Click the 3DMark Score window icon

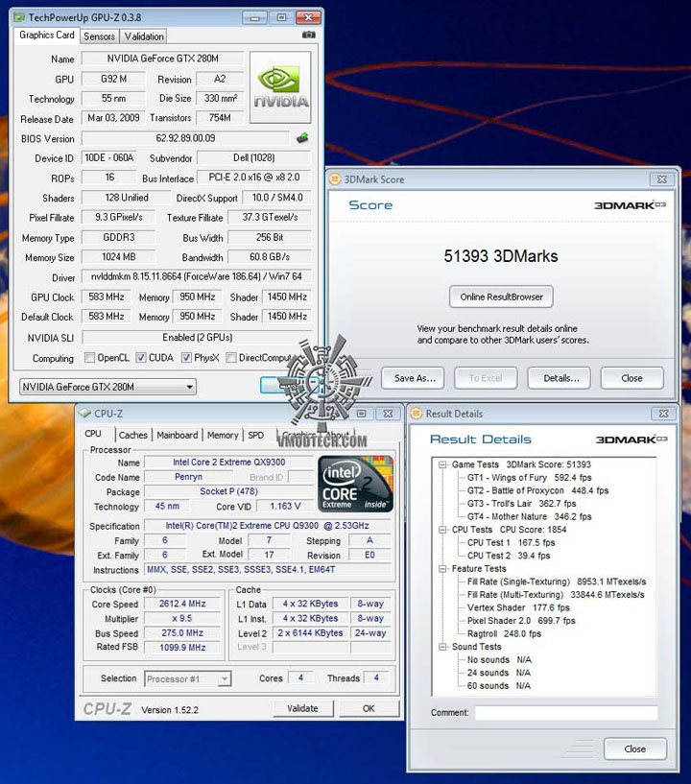[335, 179]
